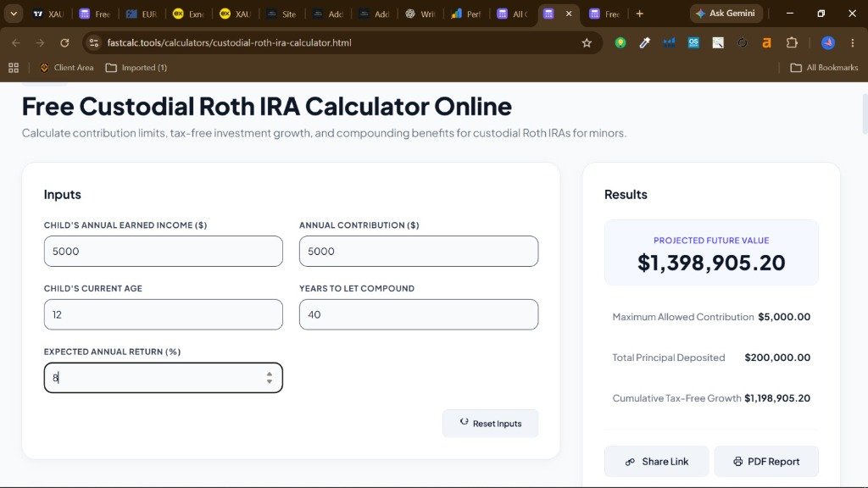This screenshot has height=488, width=868.
Task: Open the blue bar chart extension
Action: [x=670, y=42]
